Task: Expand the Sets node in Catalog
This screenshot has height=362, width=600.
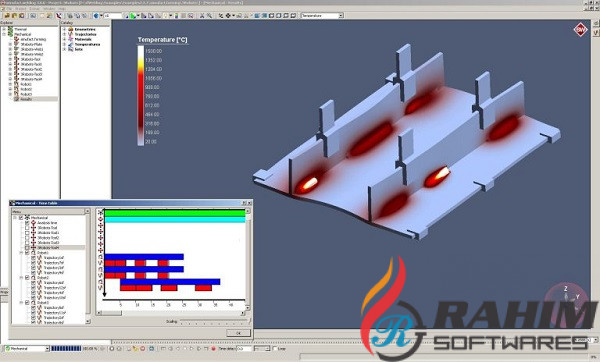Action: coord(64,49)
